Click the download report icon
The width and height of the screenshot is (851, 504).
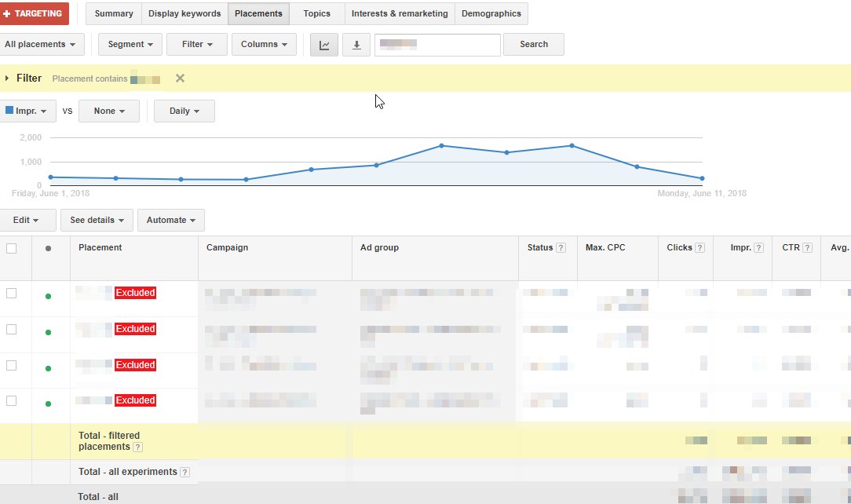tap(356, 45)
